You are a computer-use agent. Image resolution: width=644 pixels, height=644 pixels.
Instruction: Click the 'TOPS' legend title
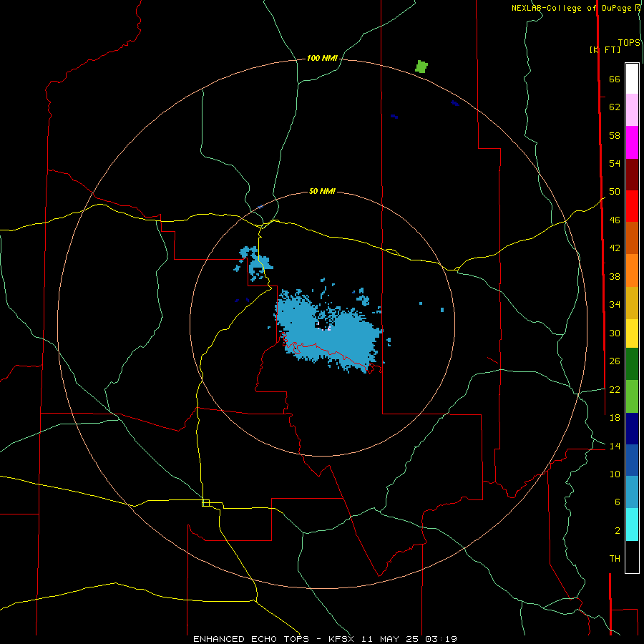point(629,42)
